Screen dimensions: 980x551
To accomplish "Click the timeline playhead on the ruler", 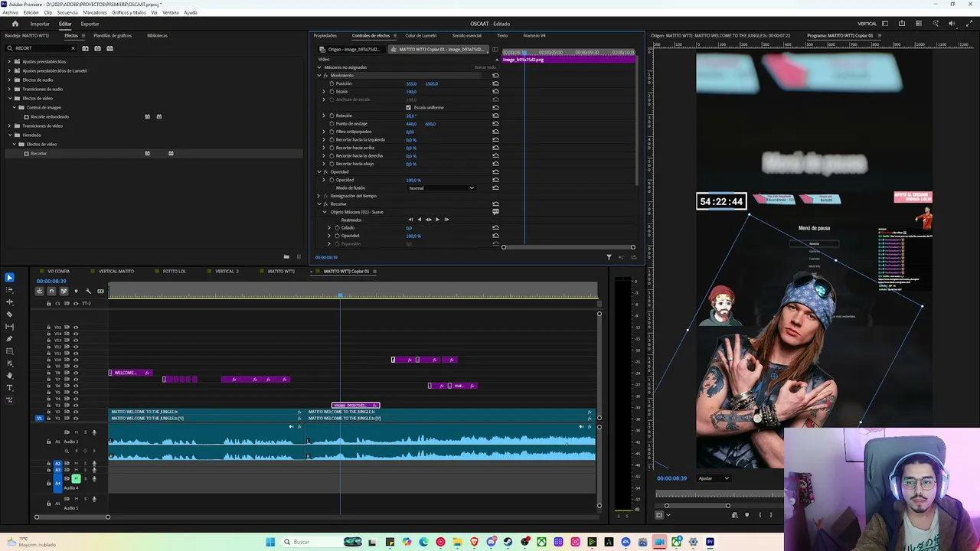I will (x=341, y=295).
